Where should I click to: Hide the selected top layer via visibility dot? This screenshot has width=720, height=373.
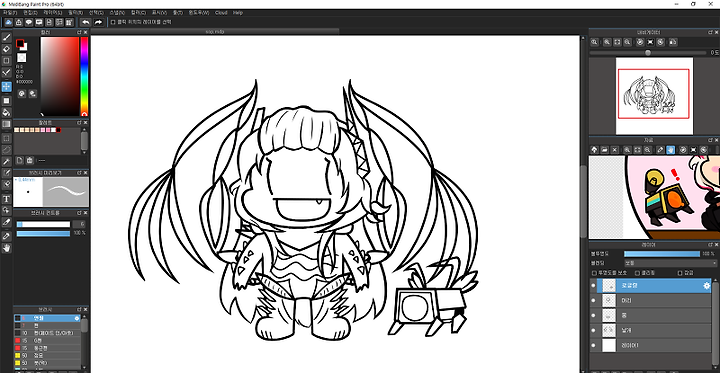593,286
